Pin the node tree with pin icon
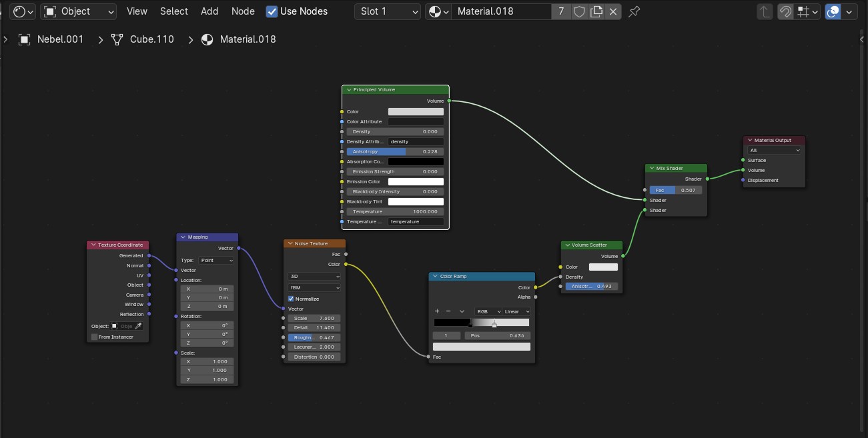Screen dimensions: 868x438 pos(634,11)
